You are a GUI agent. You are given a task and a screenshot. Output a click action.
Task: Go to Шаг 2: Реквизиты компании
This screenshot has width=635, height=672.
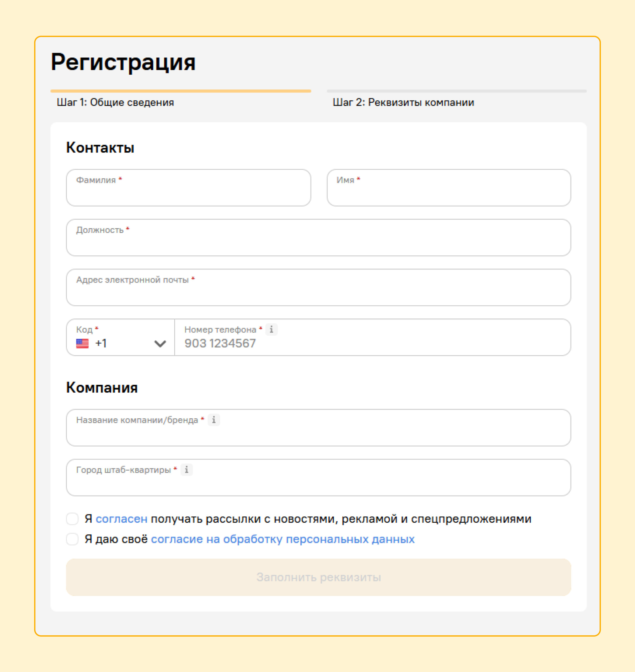403,102
